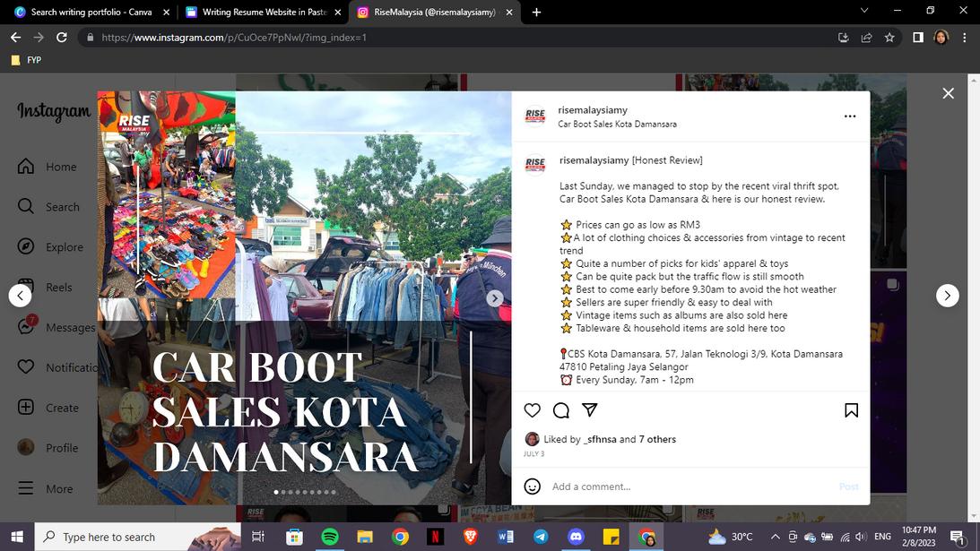Close the post overlay with the X
980x551 pixels.
(x=948, y=93)
